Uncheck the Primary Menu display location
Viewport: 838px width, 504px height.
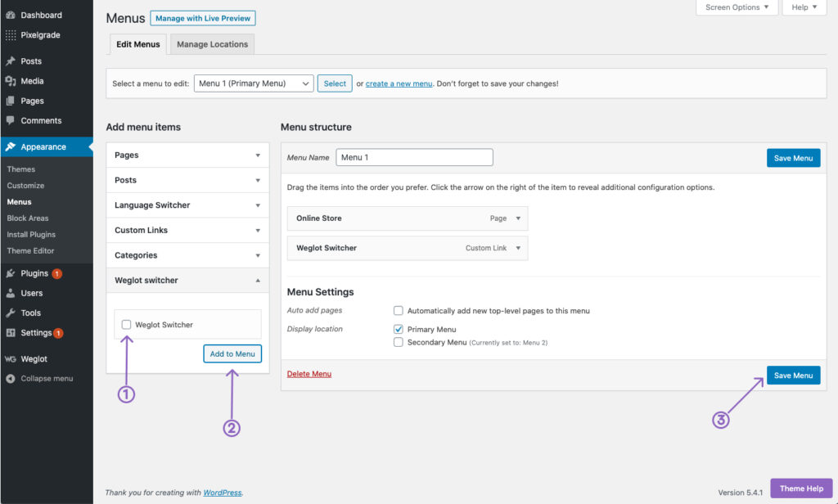pos(399,329)
